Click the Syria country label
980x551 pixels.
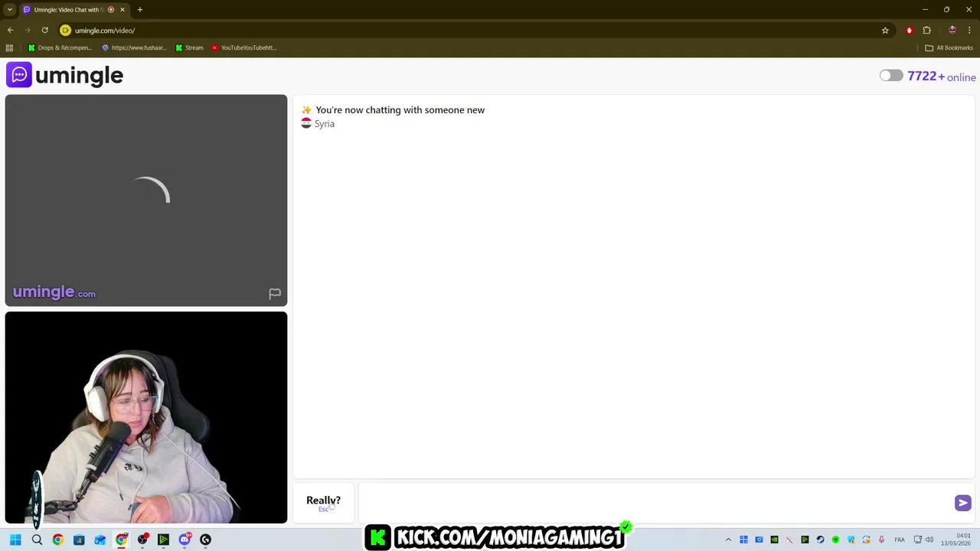[324, 124]
